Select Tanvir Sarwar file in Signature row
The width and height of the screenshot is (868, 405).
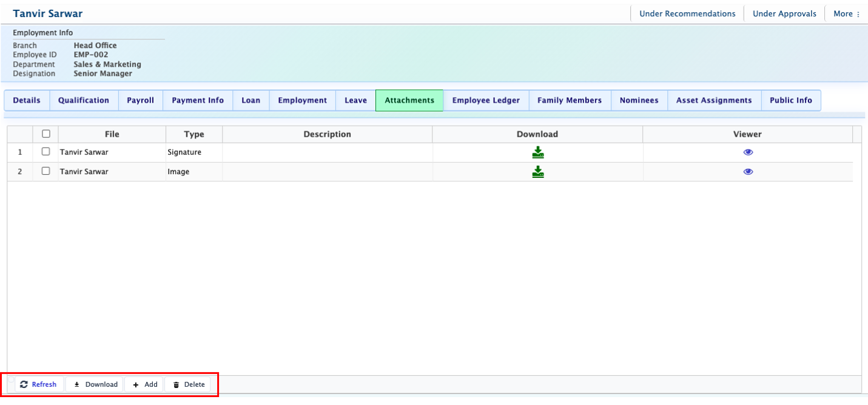point(84,152)
